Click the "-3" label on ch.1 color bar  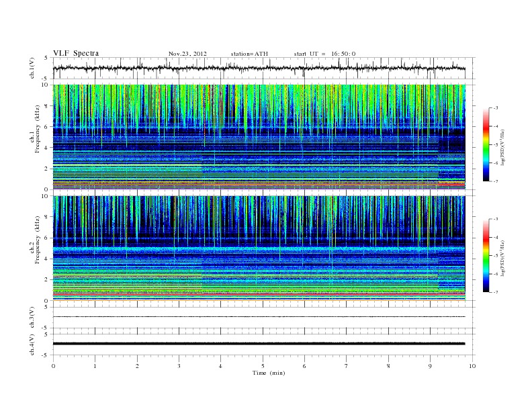[x=496, y=108]
